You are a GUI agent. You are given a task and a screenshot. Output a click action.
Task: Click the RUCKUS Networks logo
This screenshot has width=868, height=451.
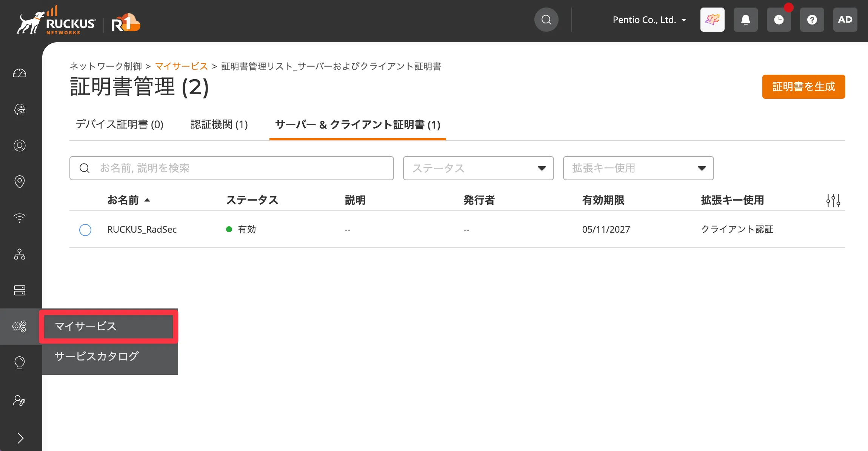57,21
